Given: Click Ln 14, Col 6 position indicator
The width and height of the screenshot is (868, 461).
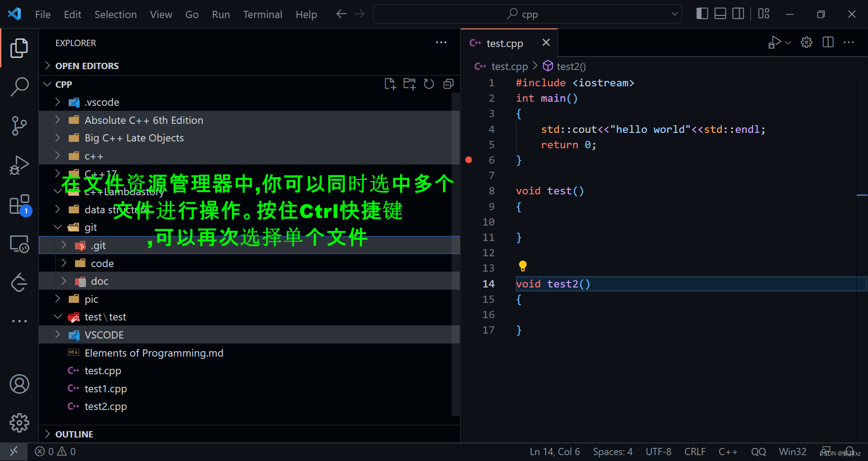Looking at the screenshot, I should 555,452.
